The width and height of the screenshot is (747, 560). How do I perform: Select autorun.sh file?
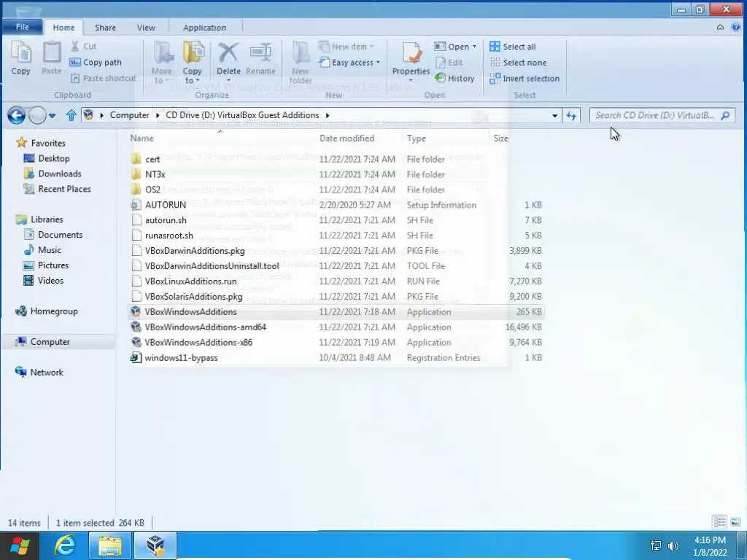point(336,220)
